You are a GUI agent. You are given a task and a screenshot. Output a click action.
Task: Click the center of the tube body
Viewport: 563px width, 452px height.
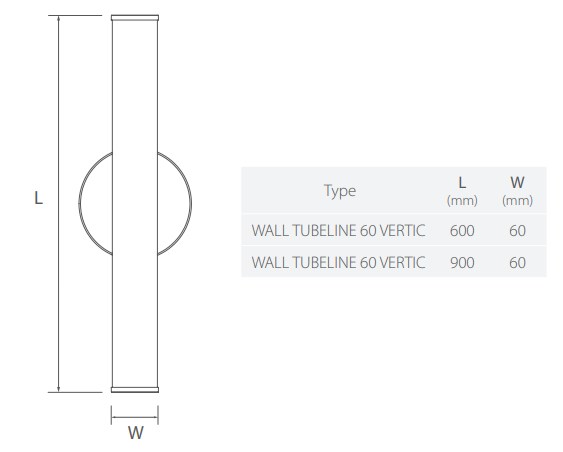[x=135, y=204]
